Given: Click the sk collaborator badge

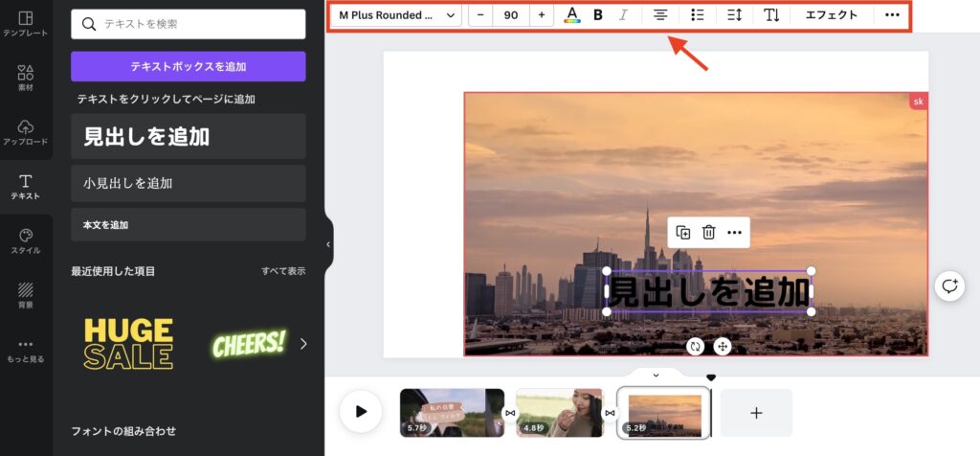Looking at the screenshot, I should (918, 102).
